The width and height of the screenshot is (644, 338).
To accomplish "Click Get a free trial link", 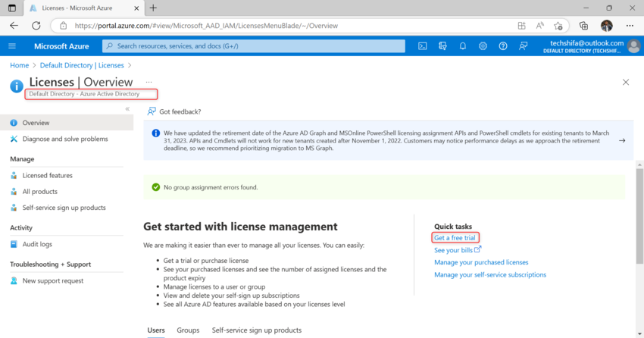I will point(455,237).
